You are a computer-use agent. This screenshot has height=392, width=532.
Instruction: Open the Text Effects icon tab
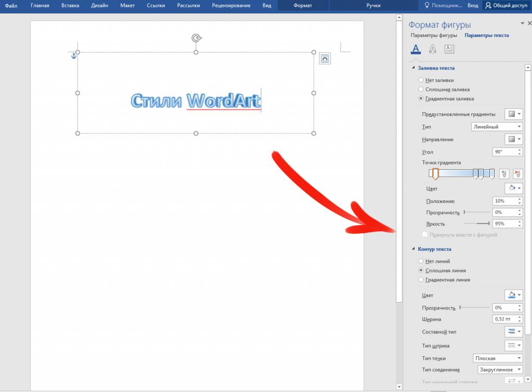[432, 49]
